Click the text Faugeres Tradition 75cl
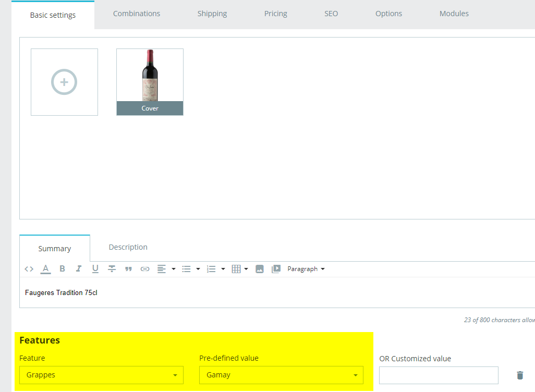 click(61, 293)
